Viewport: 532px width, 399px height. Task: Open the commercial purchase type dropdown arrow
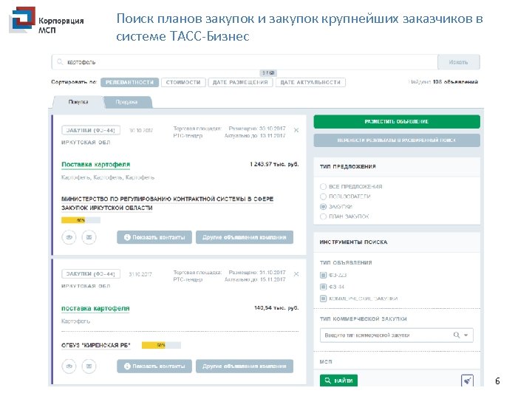point(466,335)
